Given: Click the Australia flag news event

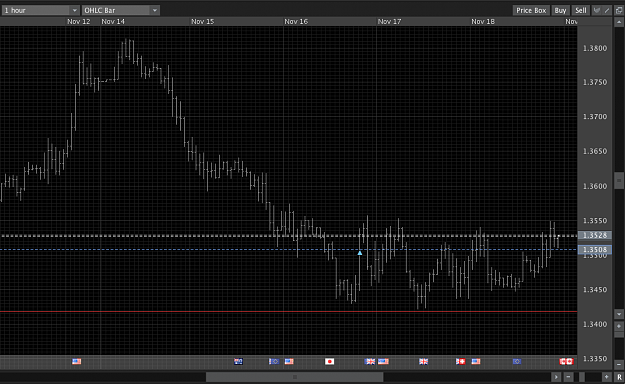Looking at the screenshot, I should click(x=238, y=361).
